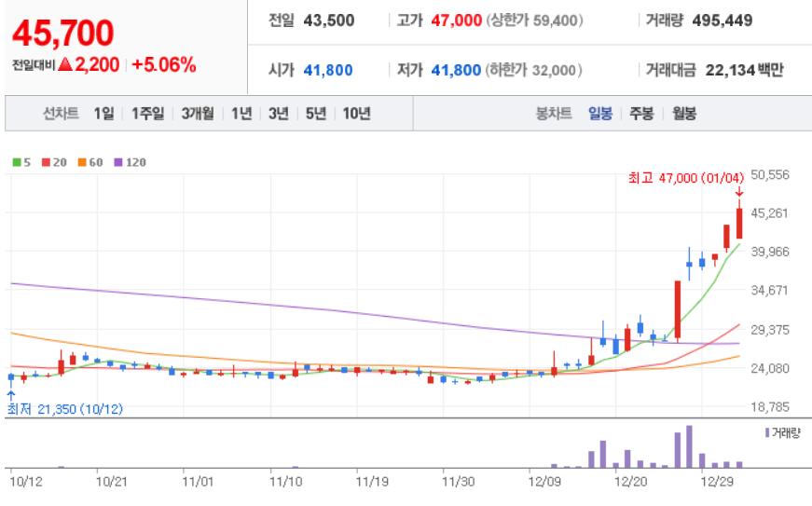Click the 전일 value 43,500
This screenshot has height=506, width=812.
(329, 21)
